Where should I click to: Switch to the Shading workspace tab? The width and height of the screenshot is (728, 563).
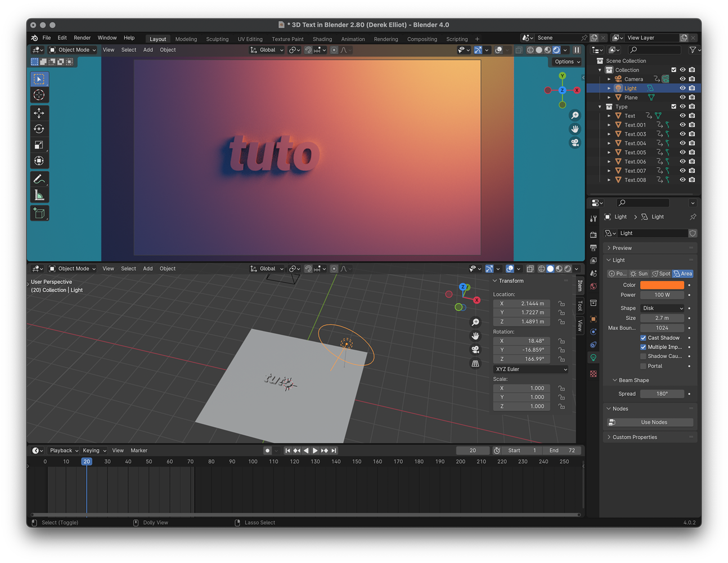(322, 39)
